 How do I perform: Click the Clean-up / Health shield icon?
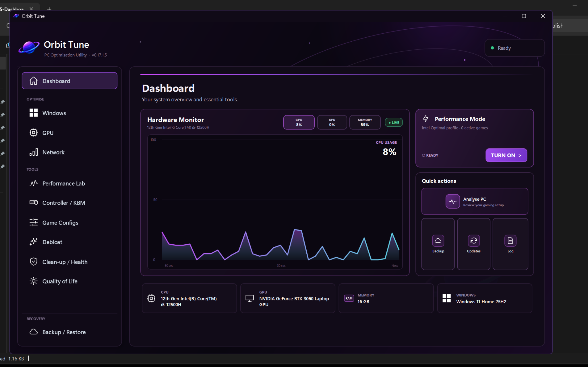(34, 262)
